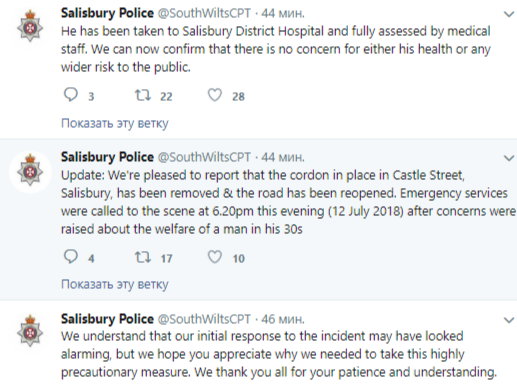Image resolution: width=517 pixels, height=388 pixels.
Task: Like the tweet with 28 likes
Action: [x=215, y=95]
